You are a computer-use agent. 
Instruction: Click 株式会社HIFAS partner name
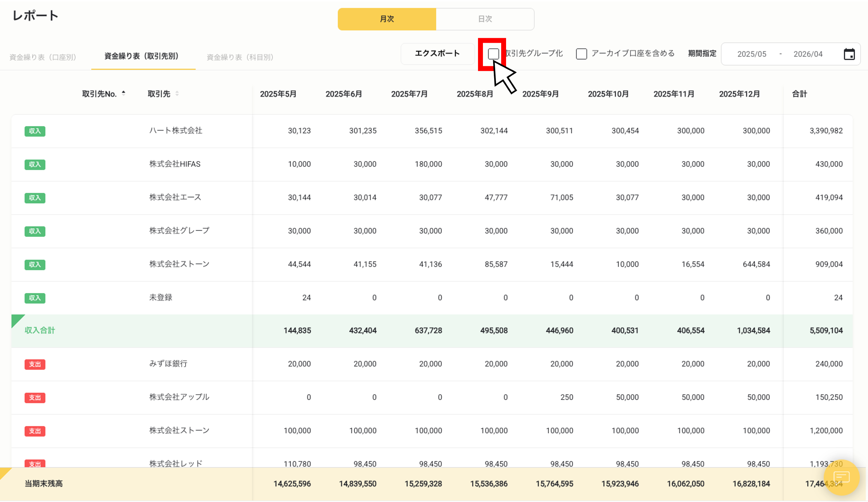pos(175,164)
